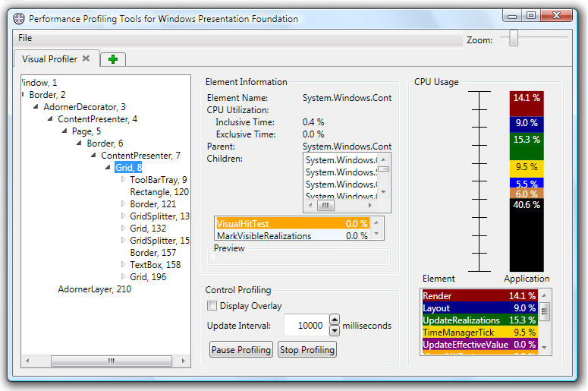
Task: Select UpdateRealizations legend row
Action: [x=480, y=320]
